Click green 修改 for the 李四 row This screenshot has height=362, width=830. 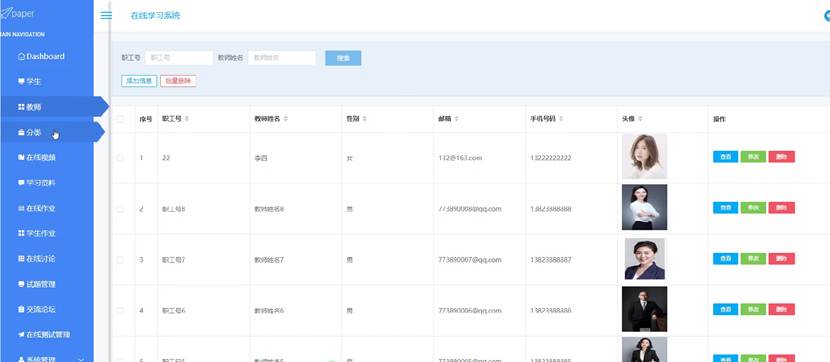point(753,157)
